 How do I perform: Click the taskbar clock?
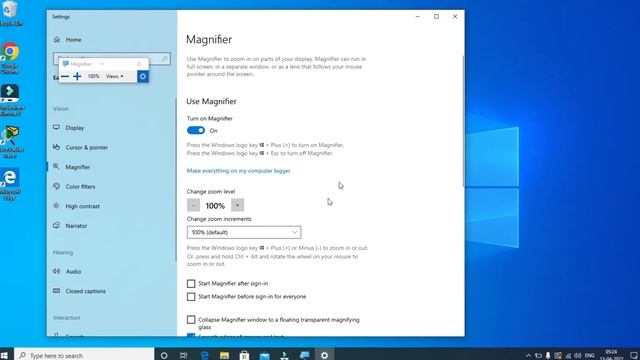[611, 355]
